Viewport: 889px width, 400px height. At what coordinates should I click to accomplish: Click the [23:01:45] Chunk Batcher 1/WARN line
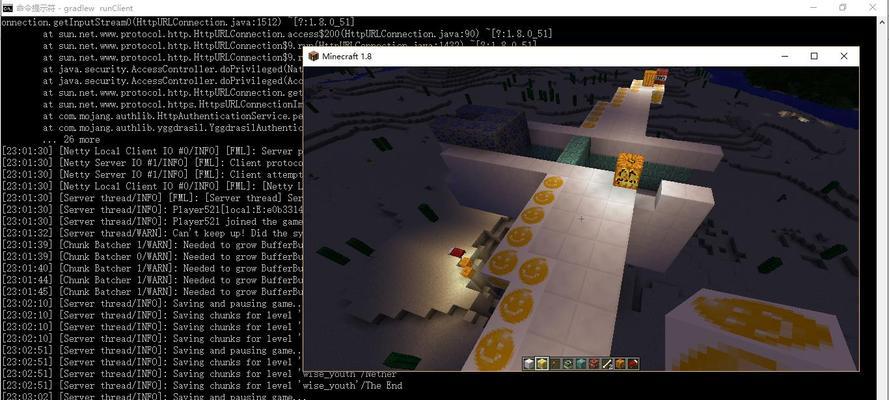point(153,292)
